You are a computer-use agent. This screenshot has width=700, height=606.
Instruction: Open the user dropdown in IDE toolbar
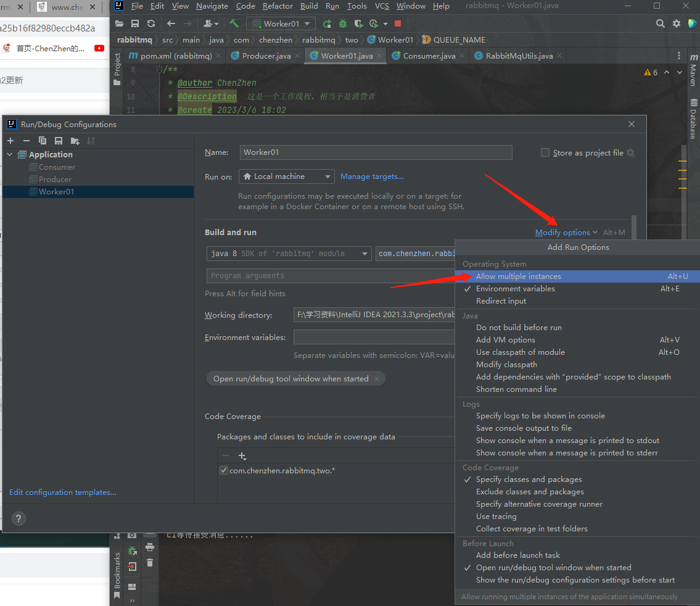pos(211,23)
